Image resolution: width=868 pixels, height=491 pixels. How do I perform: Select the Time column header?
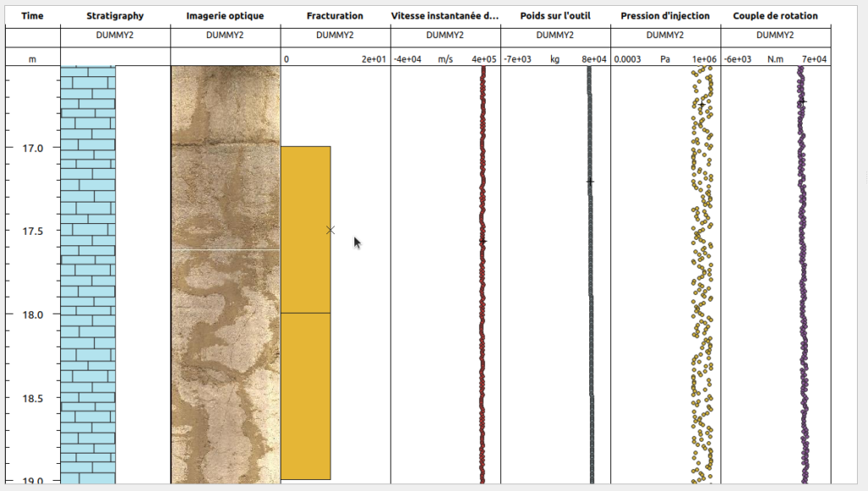pos(32,16)
